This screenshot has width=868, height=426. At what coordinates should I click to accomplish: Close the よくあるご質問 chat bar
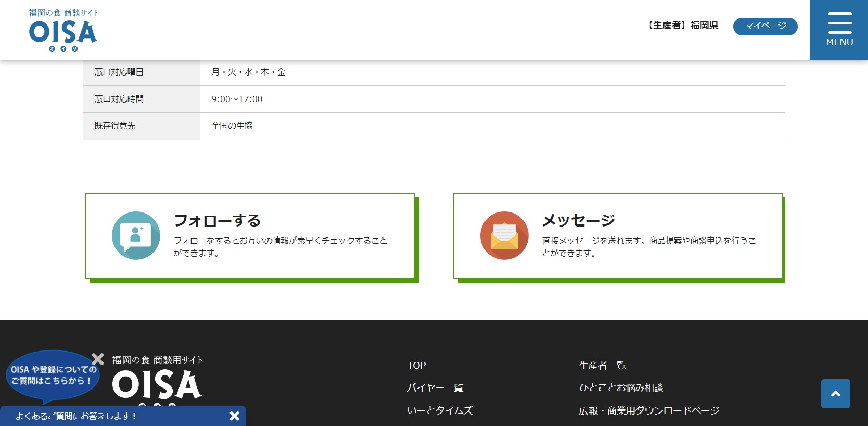[235, 416]
